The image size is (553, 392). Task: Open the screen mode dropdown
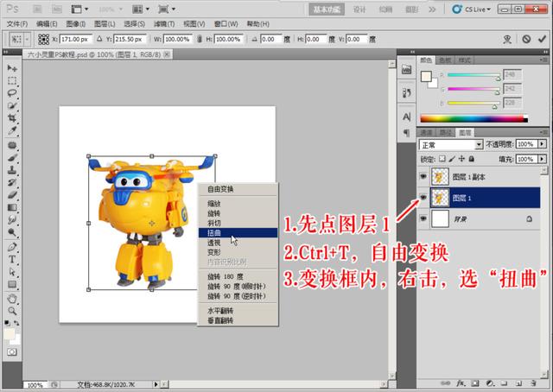[167, 9]
